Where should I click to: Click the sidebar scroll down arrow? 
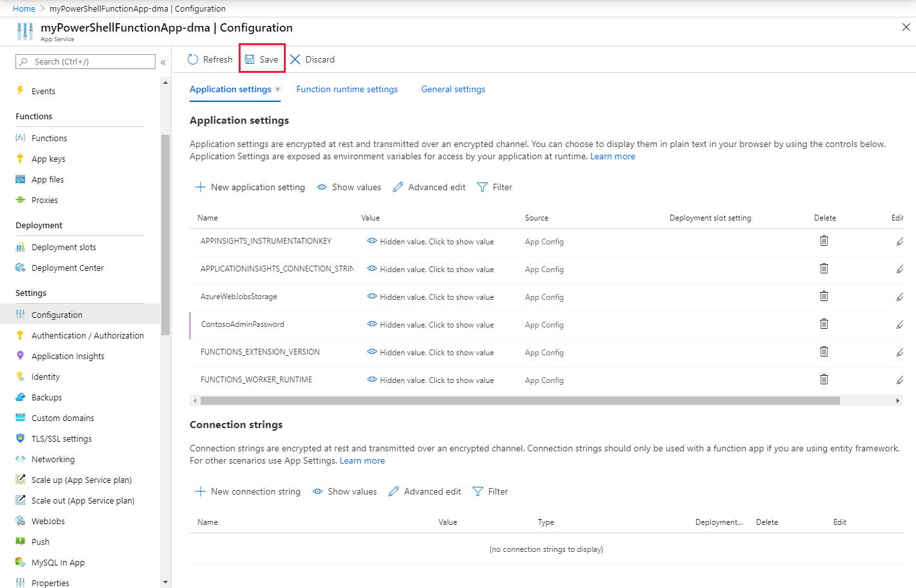point(166,582)
